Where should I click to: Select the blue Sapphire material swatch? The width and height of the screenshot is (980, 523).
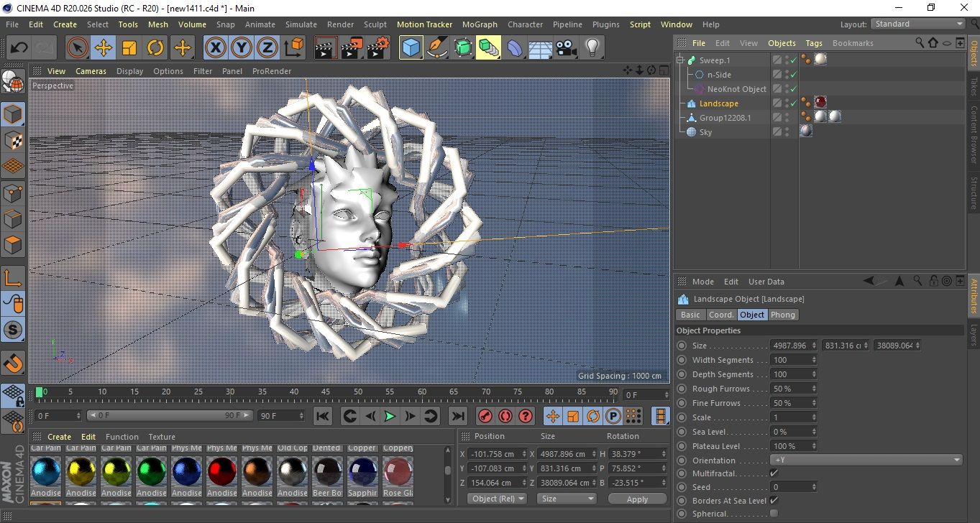362,471
